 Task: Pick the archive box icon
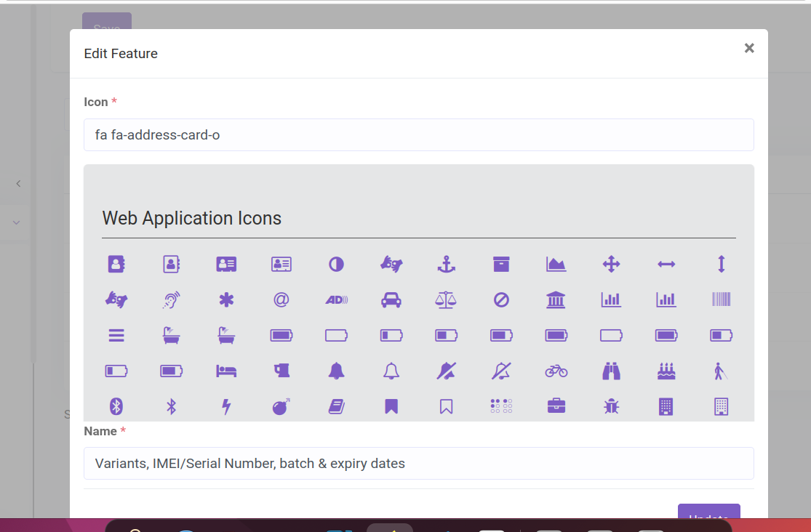(x=501, y=265)
